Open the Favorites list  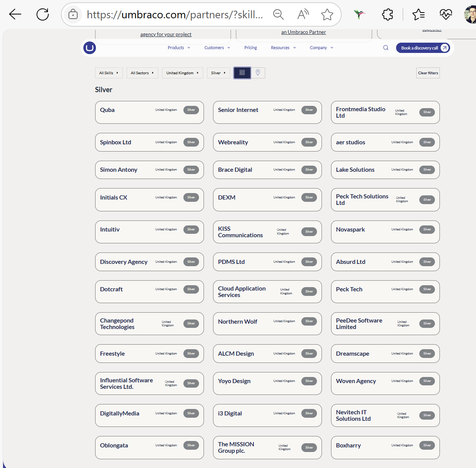tap(419, 14)
